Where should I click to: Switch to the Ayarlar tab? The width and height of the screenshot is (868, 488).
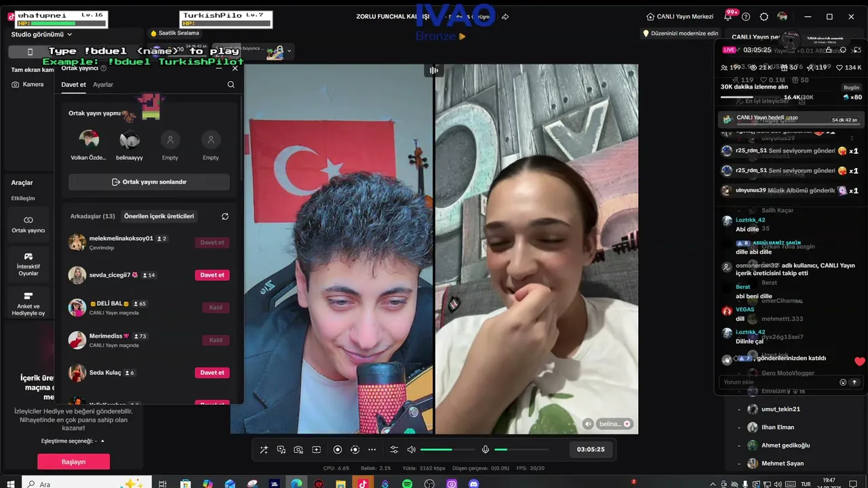(103, 85)
